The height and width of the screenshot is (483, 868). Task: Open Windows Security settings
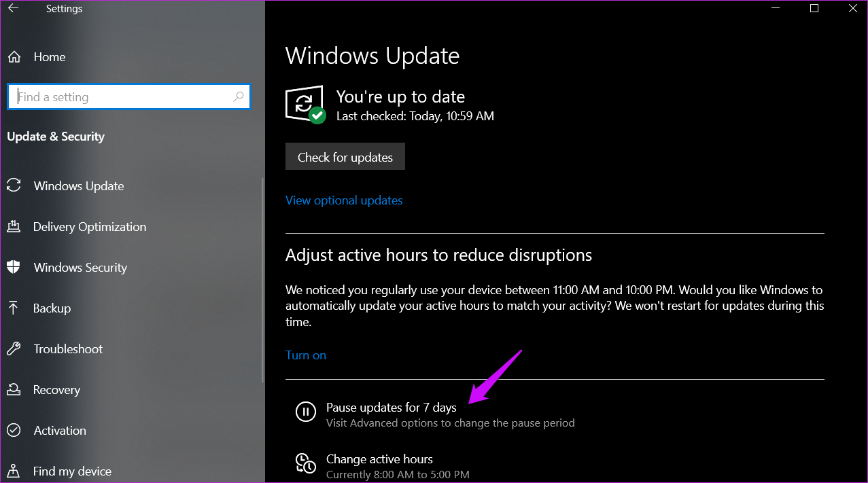tap(80, 267)
